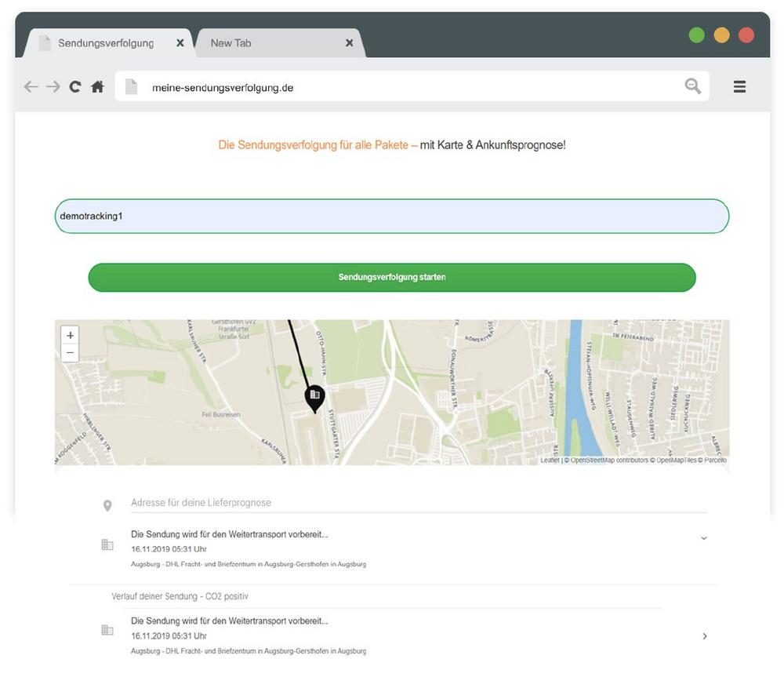The height and width of the screenshot is (677, 784).
Task: Expand the shipment history entry arrow
Action: tap(704, 636)
